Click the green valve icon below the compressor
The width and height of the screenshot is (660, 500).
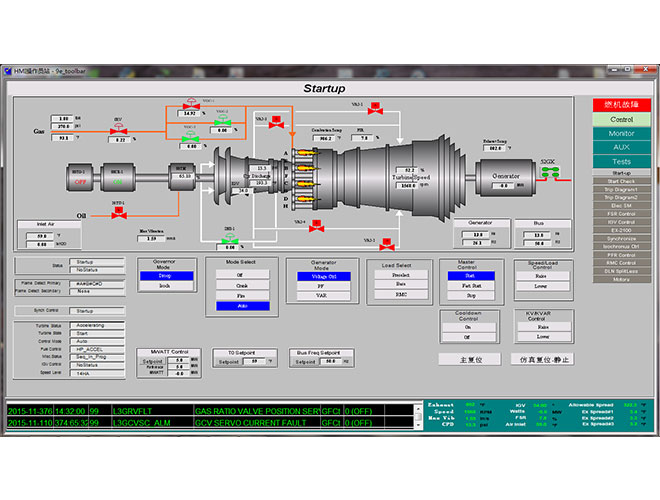230,239
